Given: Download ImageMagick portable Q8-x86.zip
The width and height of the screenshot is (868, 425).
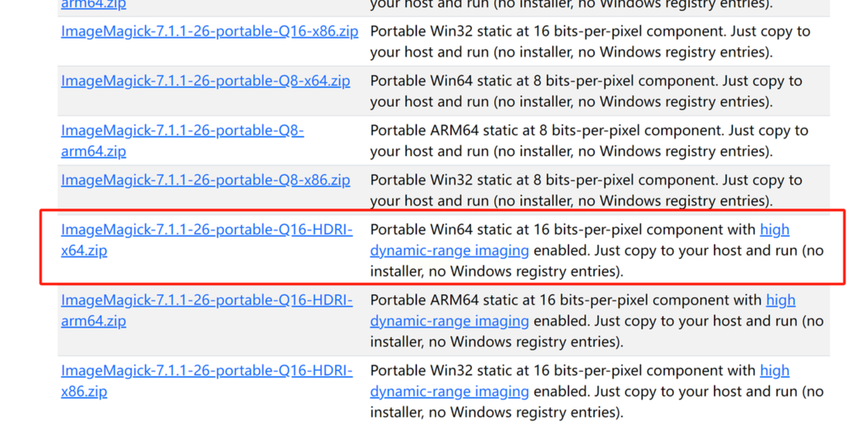Looking at the screenshot, I should coord(205,180).
